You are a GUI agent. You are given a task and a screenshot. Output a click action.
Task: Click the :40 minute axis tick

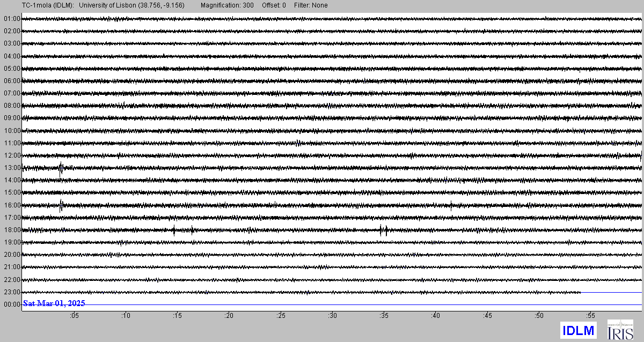[x=435, y=316]
